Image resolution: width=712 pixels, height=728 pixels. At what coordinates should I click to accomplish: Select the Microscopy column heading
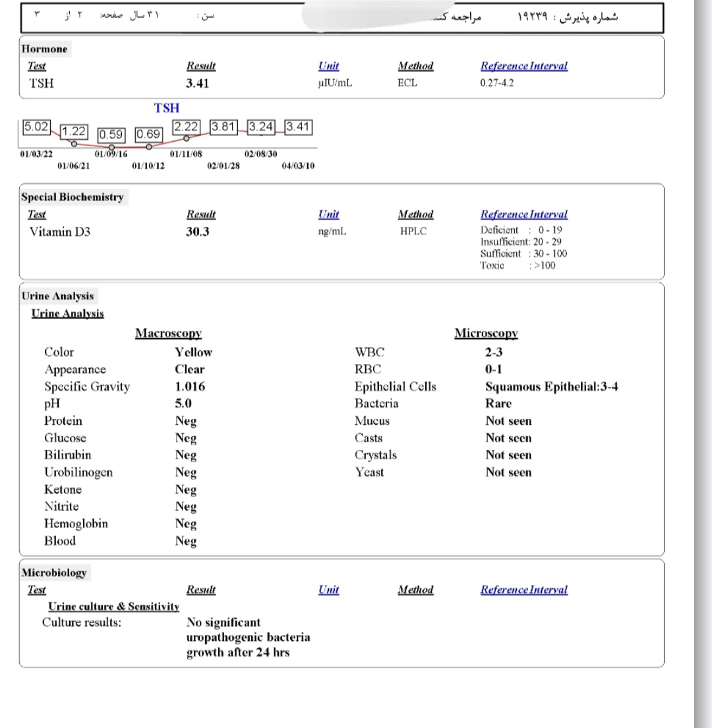[486, 334]
